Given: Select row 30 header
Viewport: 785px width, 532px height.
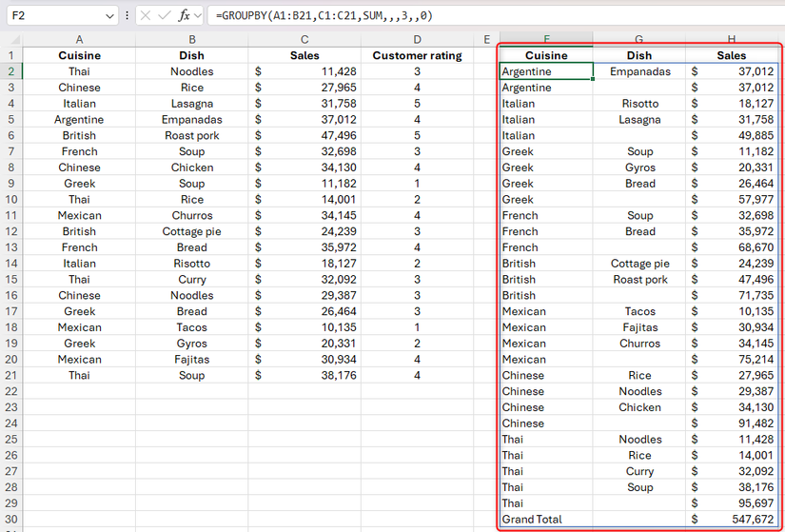Looking at the screenshot, I should (10, 520).
